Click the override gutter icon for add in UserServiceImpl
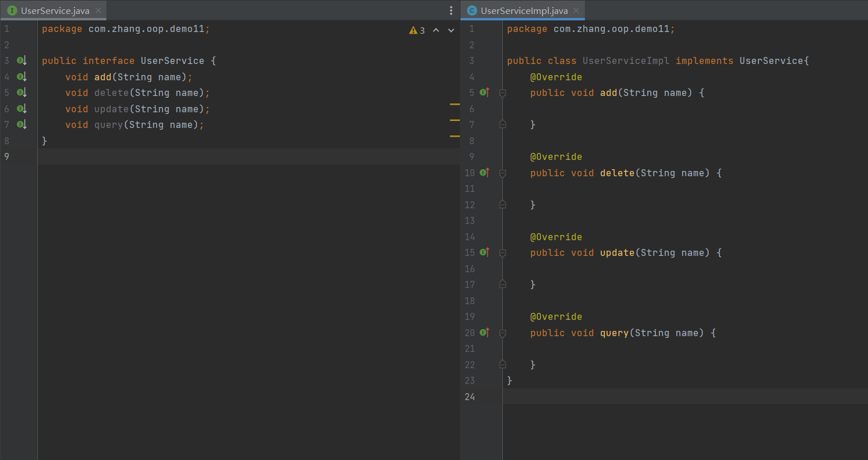The height and width of the screenshot is (460, 868). coord(484,92)
